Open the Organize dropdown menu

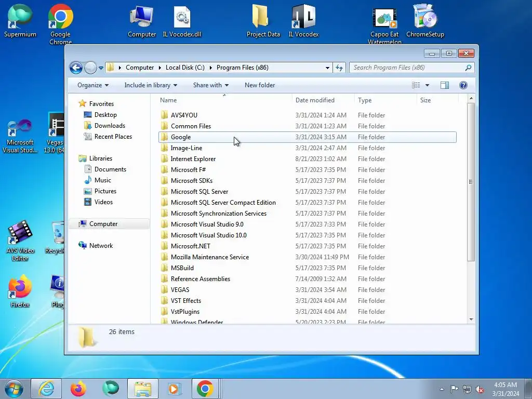tap(92, 85)
